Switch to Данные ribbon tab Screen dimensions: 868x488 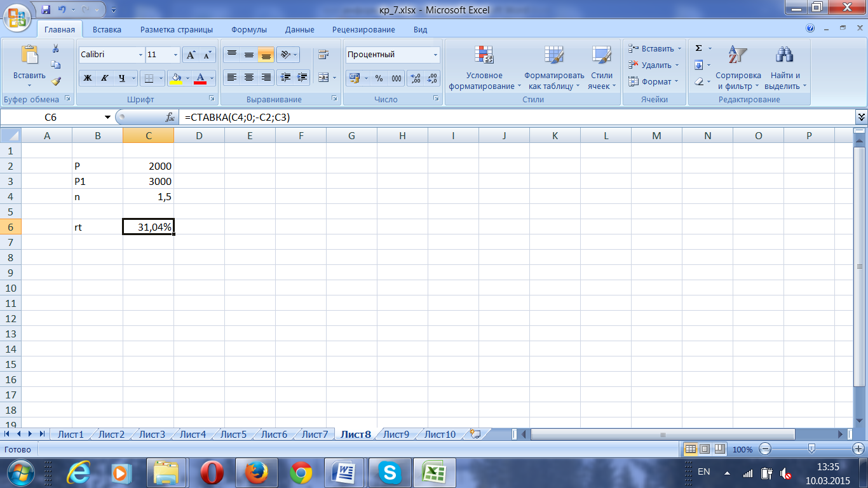299,29
